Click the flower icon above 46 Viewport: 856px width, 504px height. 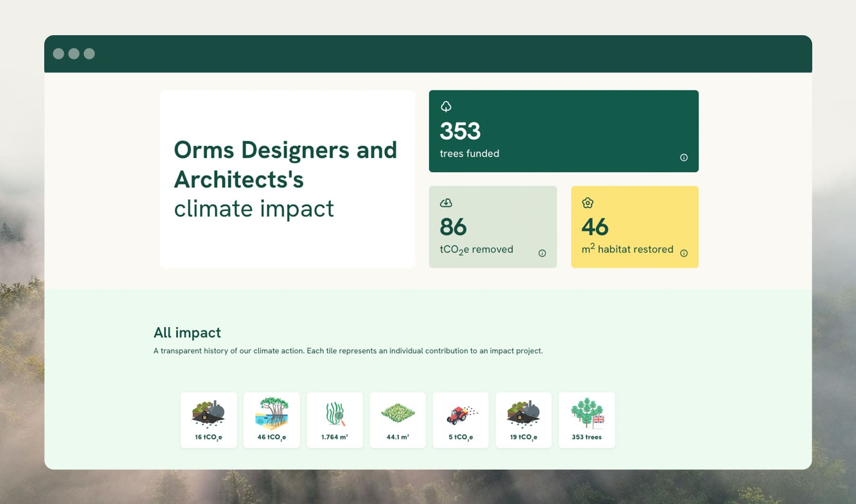588,203
